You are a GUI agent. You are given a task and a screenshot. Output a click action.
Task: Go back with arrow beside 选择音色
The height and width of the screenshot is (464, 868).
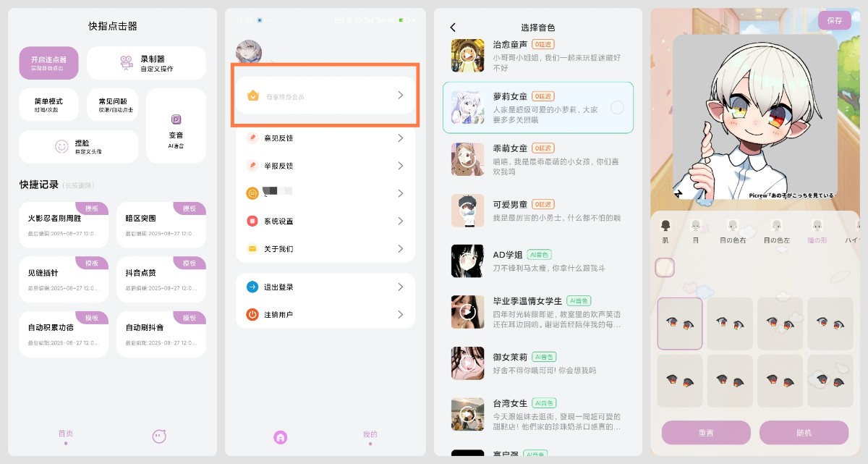453,28
